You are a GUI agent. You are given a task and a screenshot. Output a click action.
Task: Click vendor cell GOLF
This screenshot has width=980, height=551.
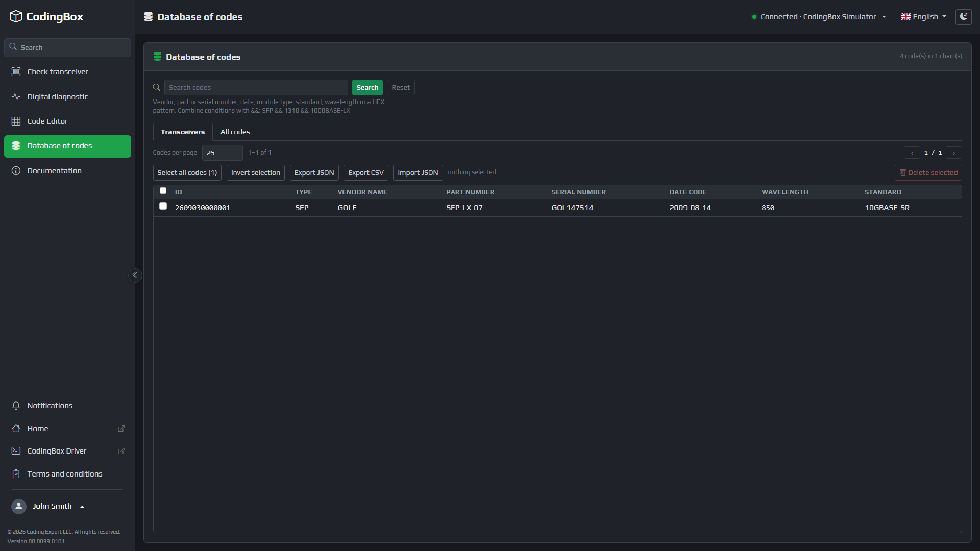(x=347, y=208)
